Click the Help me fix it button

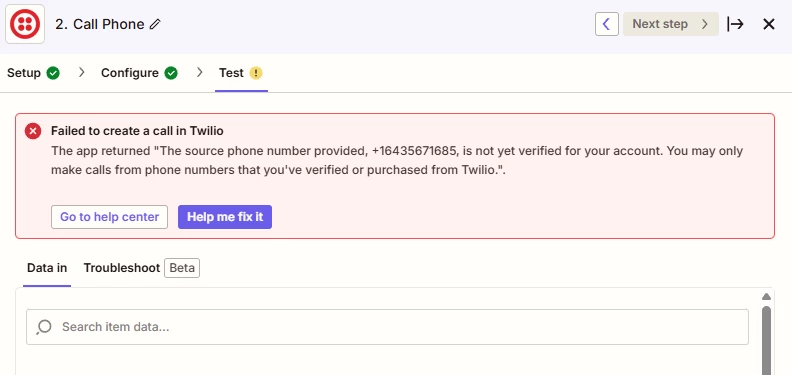click(x=225, y=217)
